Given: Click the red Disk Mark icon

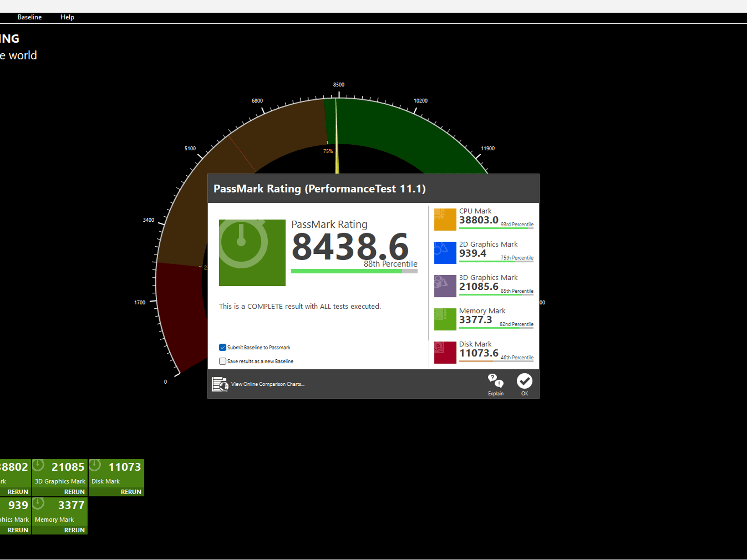Looking at the screenshot, I should click(445, 352).
